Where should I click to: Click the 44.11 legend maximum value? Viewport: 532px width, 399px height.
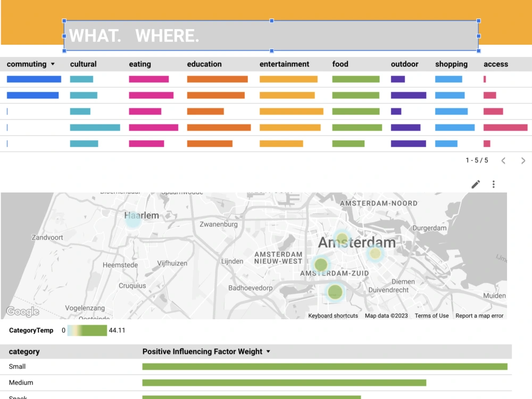tap(117, 330)
